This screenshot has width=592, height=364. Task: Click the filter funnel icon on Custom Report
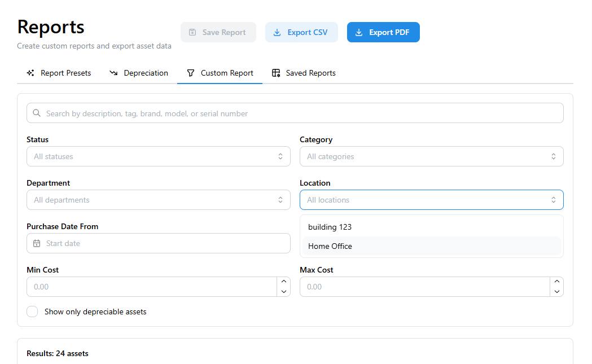191,72
